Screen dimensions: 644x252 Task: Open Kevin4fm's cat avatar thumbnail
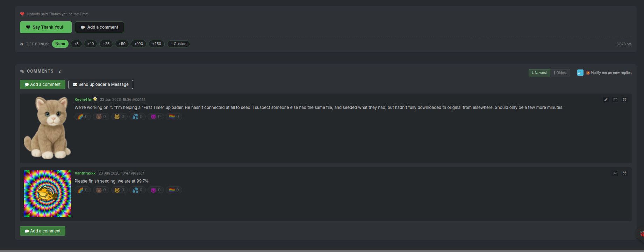tap(47, 128)
